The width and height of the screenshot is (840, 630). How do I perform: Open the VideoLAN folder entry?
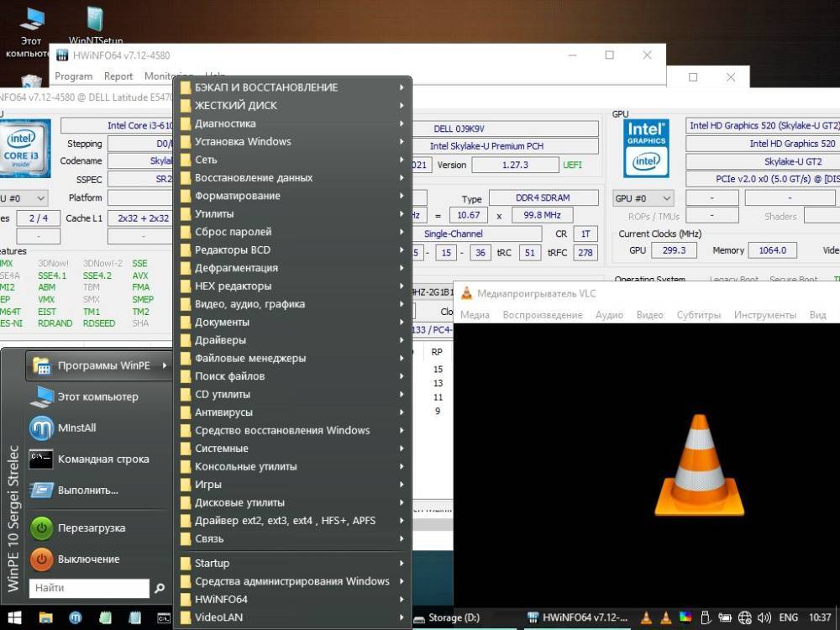292,617
